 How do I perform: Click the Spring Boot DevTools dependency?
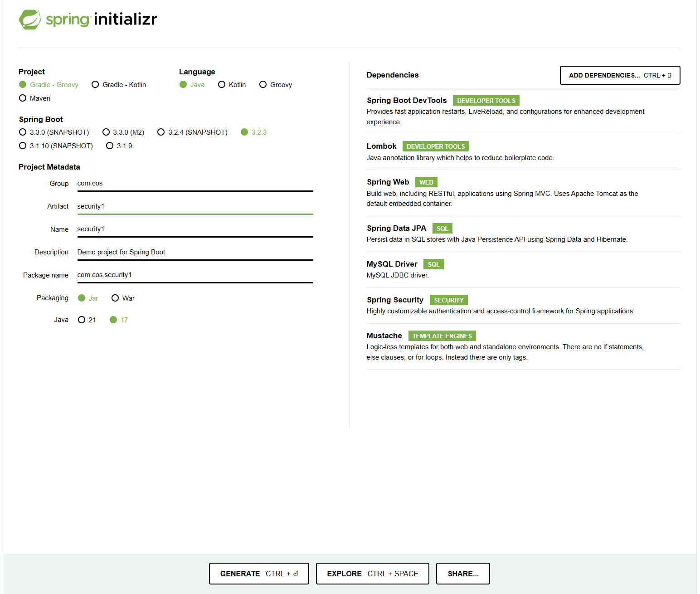(x=523, y=111)
